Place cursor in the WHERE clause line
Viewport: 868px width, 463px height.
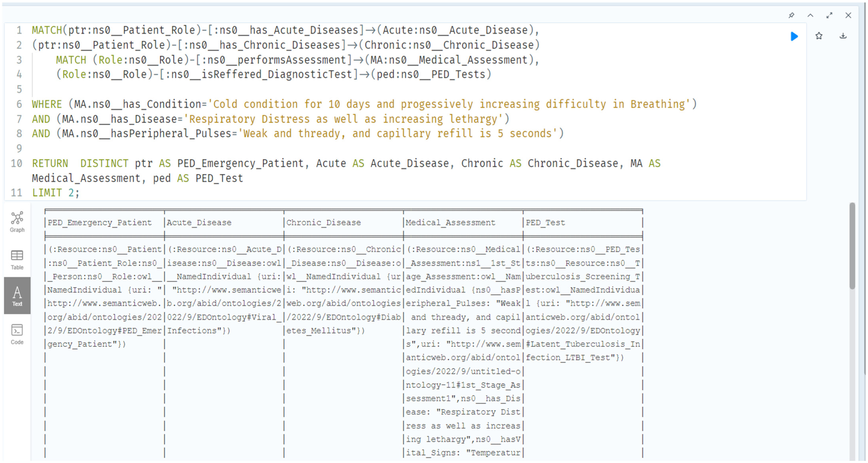point(364,104)
